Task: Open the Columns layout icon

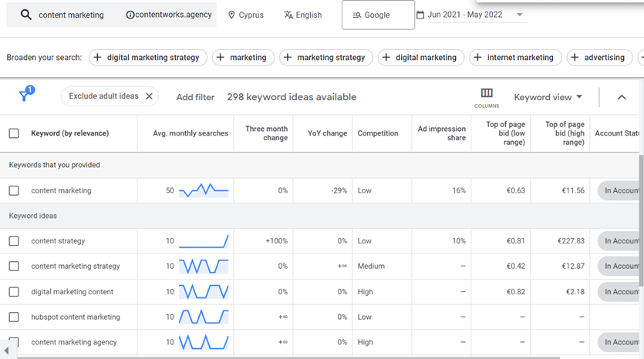Action: [487, 93]
